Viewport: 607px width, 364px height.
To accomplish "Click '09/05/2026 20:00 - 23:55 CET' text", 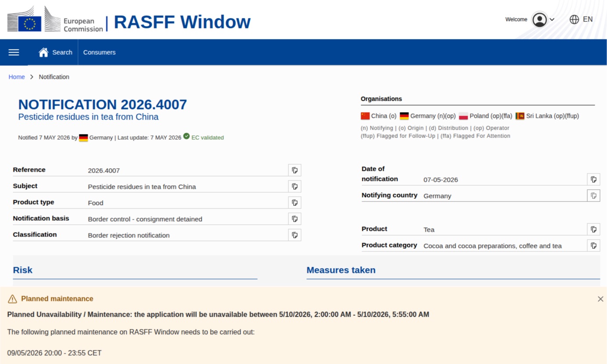I will tap(54, 353).
